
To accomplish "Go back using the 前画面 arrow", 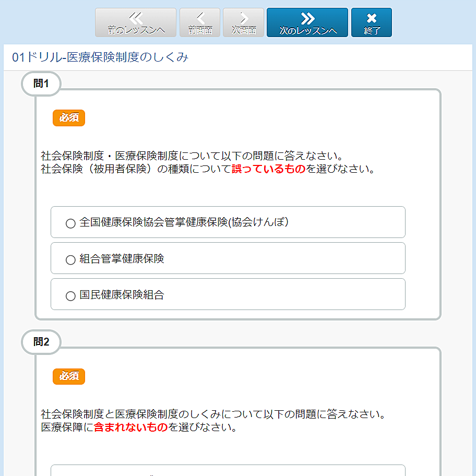I will pyautogui.click(x=200, y=22).
